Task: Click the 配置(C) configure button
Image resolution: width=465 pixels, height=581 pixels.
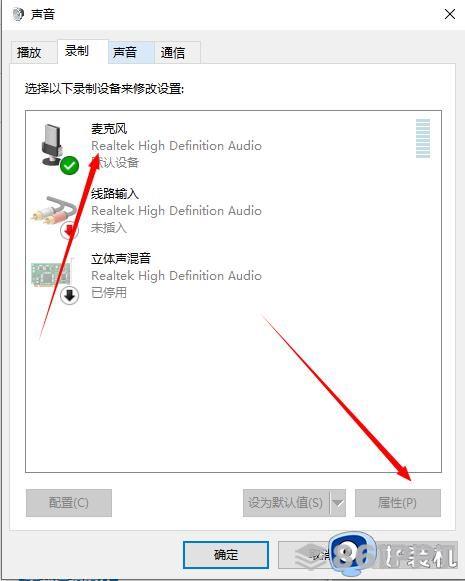Action: pyautogui.click(x=69, y=503)
